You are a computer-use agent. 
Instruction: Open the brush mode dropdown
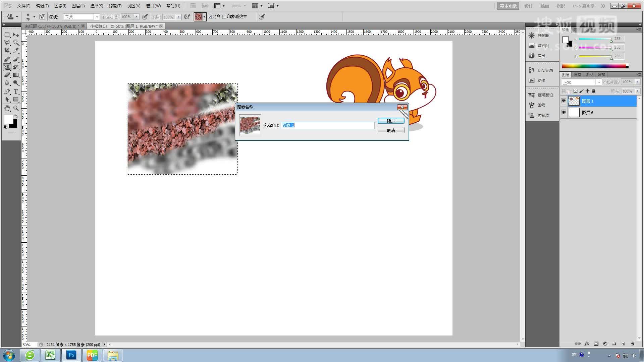82,17
